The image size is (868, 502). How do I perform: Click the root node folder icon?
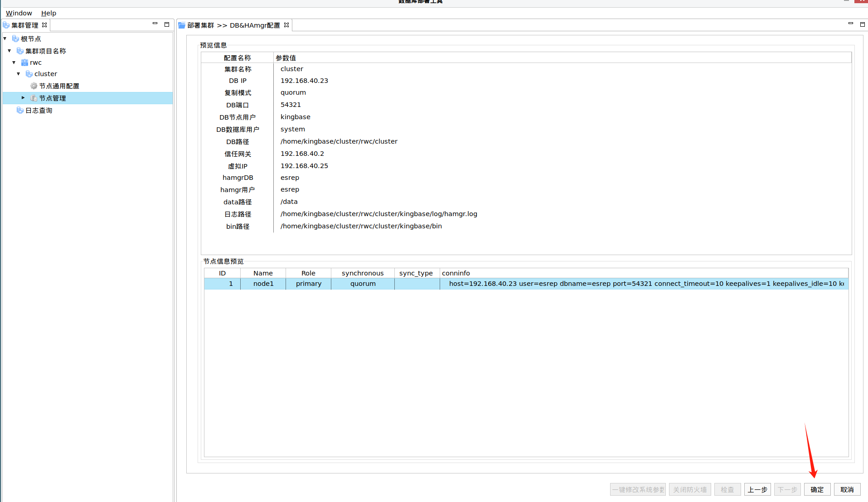(x=15, y=39)
